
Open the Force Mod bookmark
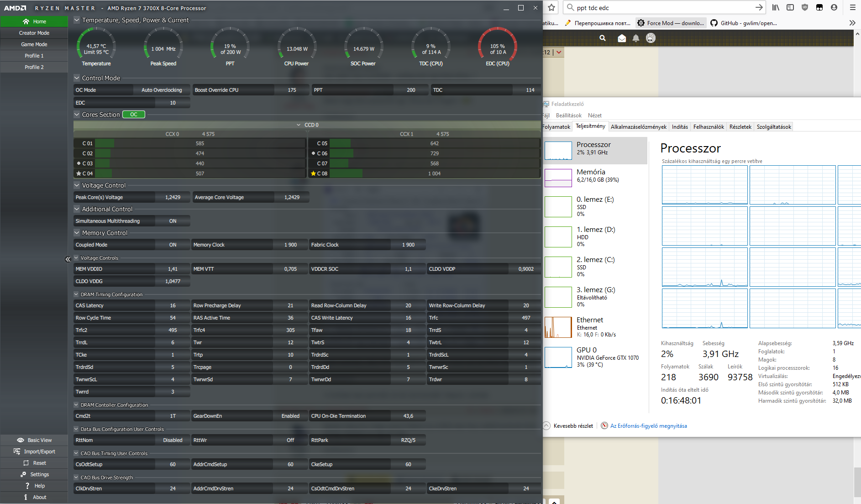pos(671,23)
